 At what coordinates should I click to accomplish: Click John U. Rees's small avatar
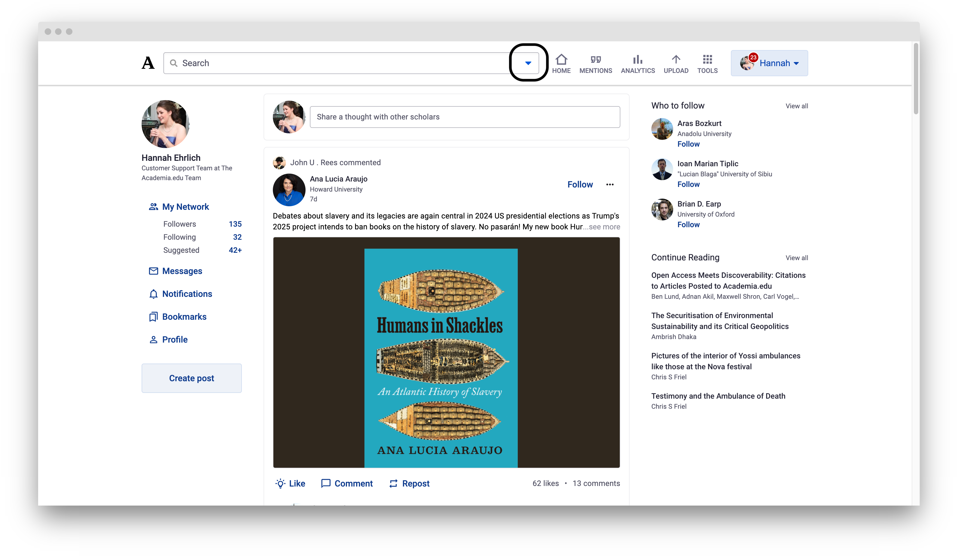tap(279, 163)
